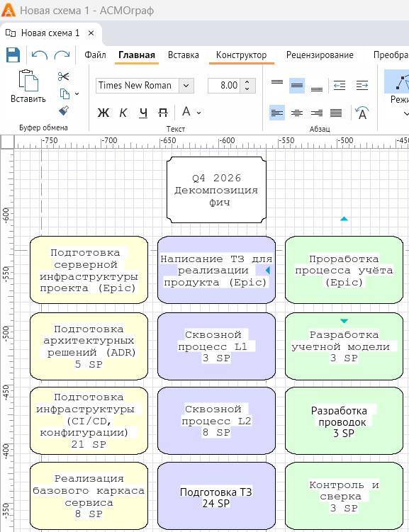This screenshot has height=532, width=409.
Task: Select the Разработка проводок block
Action: point(344,421)
